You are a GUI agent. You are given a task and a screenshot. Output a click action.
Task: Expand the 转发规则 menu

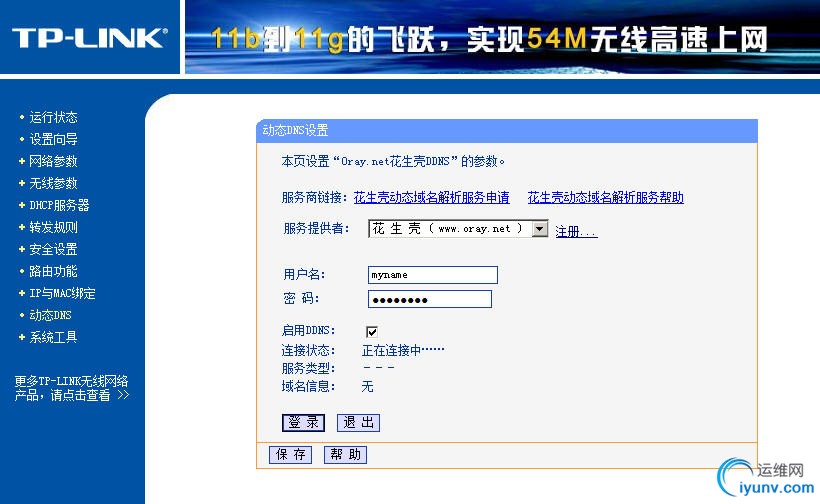pyautogui.click(x=53, y=227)
